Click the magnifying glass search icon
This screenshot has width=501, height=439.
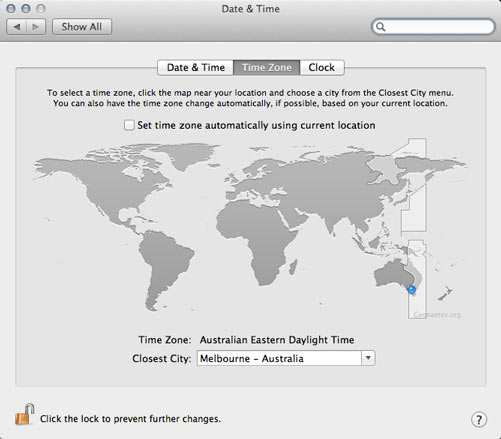pyautogui.click(x=380, y=27)
